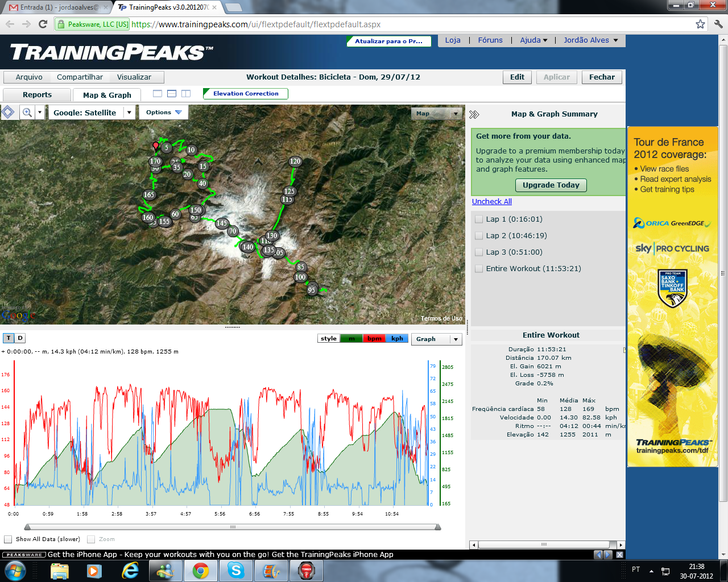Open Compartilhar menu
Screen dimensions: 728x582
[80, 77]
